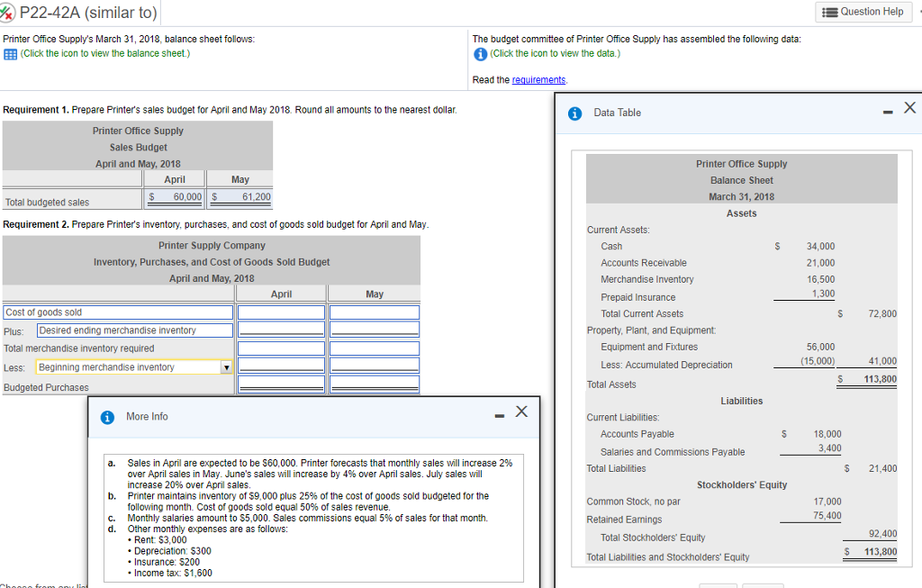Click May cell for Budgeted Purchases
922x588 pixels.
375,384
